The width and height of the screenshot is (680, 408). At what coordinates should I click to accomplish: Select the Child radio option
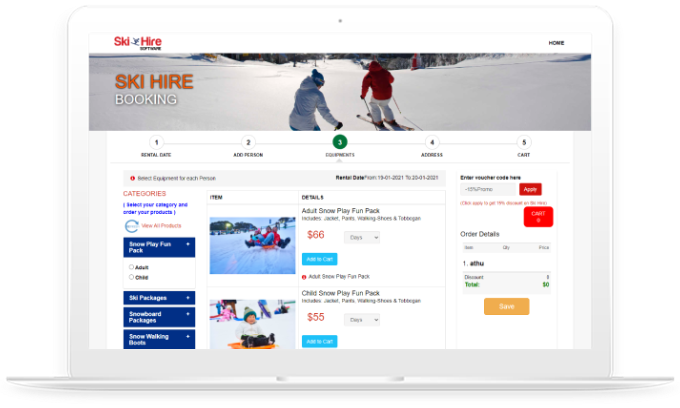tap(132, 277)
